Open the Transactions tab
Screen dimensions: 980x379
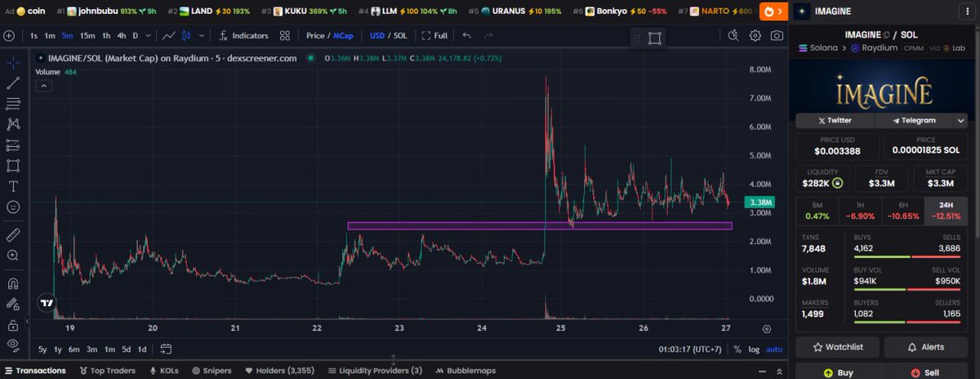(34, 370)
